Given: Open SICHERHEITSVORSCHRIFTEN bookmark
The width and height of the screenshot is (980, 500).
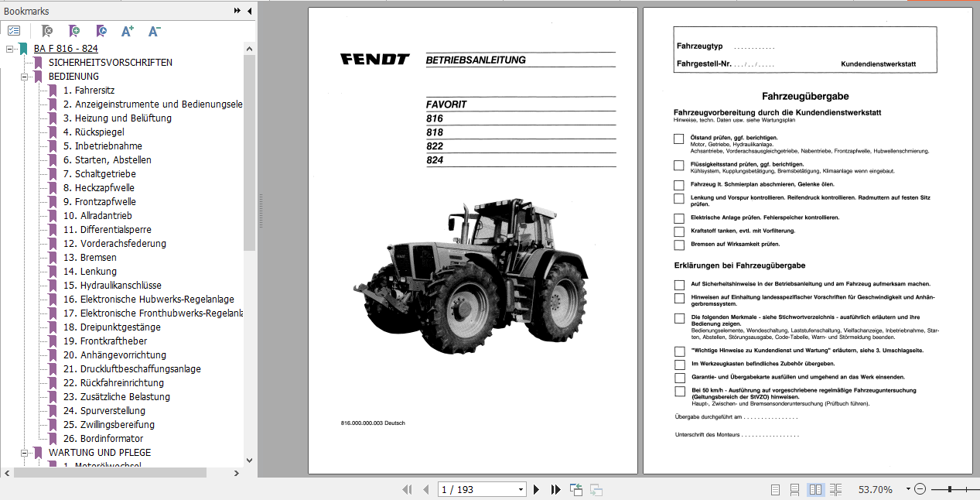Looking at the screenshot, I should 111,63.
